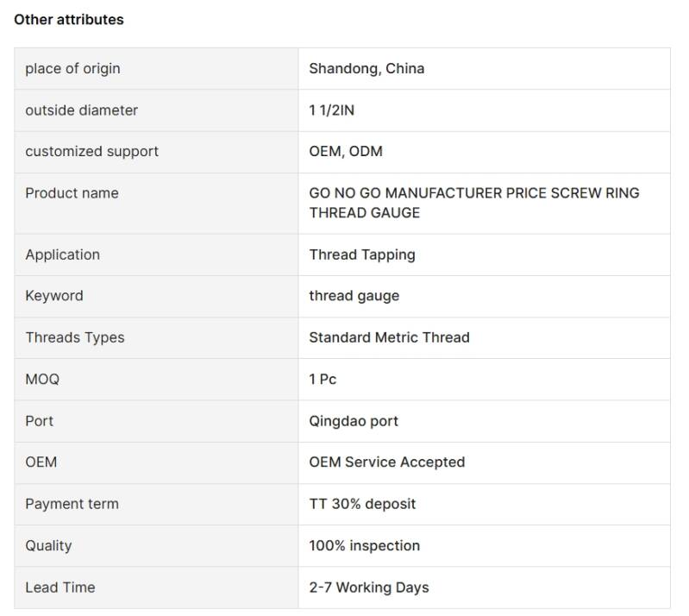Select the "outside diameter" label

[81, 110]
